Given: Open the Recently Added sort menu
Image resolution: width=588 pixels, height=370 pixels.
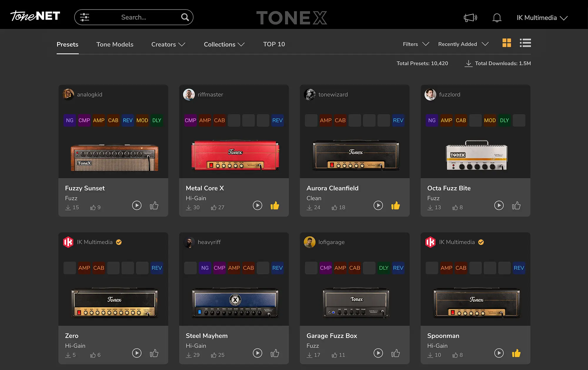Looking at the screenshot, I should tap(463, 44).
